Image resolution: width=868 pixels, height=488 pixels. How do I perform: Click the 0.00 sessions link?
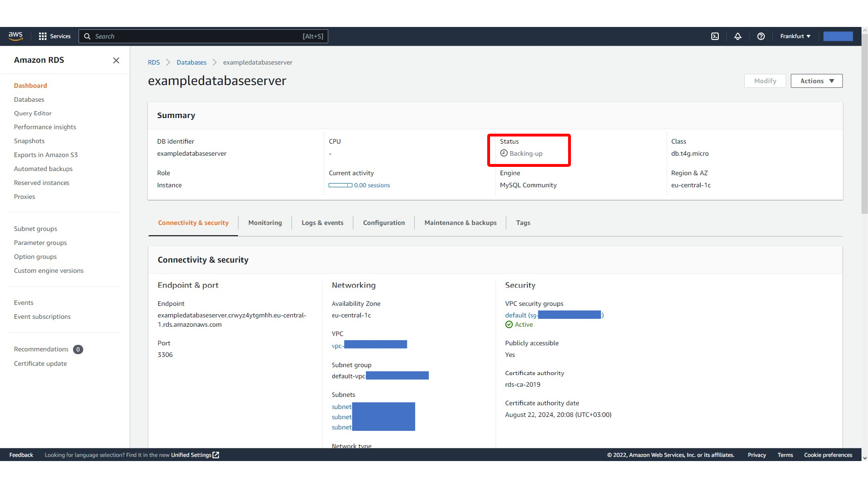pyautogui.click(x=372, y=185)
